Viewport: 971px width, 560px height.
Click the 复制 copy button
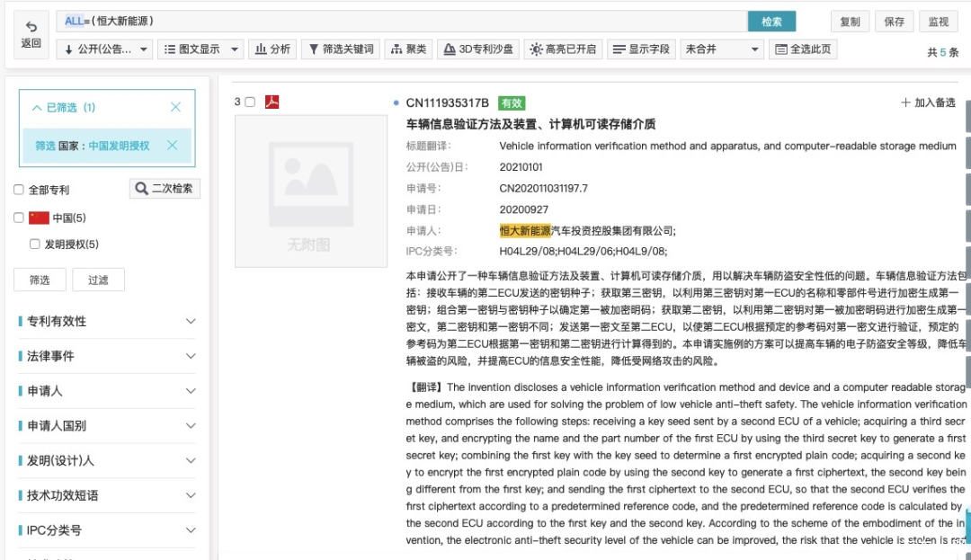(850, 22)
